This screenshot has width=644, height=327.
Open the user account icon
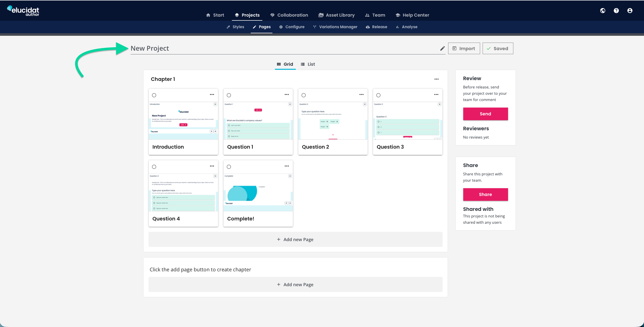tap(630, 11)
